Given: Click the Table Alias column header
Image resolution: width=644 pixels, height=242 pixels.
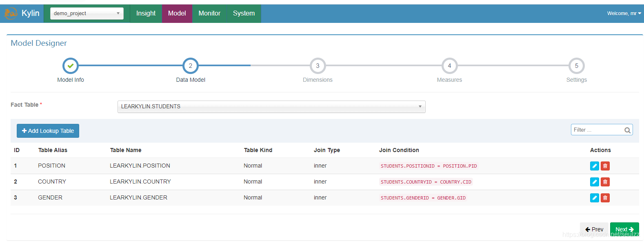Looking at the screenshot, I should point(53,150).
